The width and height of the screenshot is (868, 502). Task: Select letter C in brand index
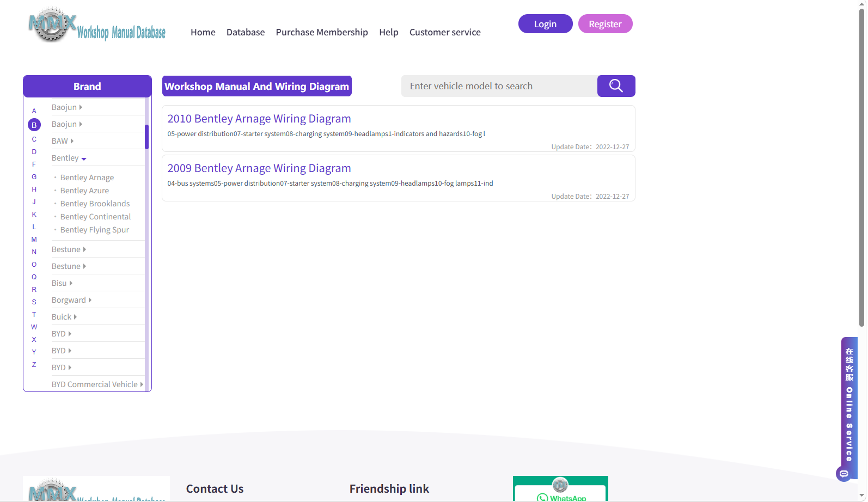34,139
